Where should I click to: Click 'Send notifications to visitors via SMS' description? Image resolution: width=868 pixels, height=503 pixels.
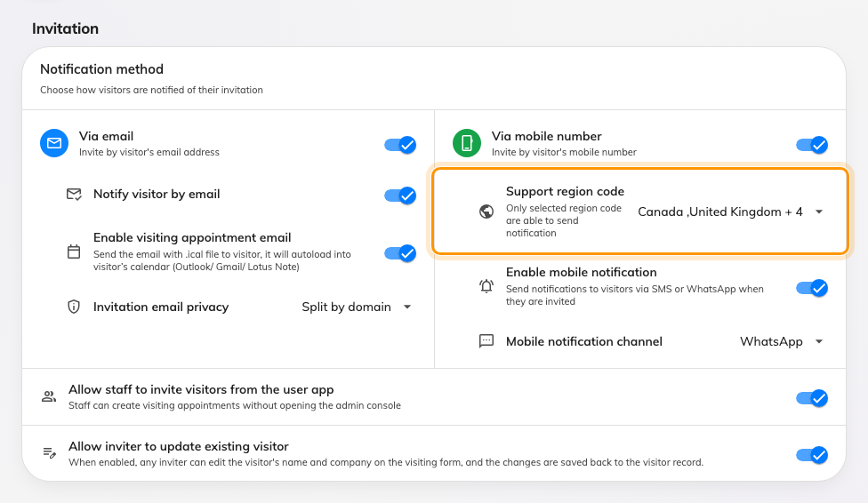pyautogui.click(x=634, y=295)
